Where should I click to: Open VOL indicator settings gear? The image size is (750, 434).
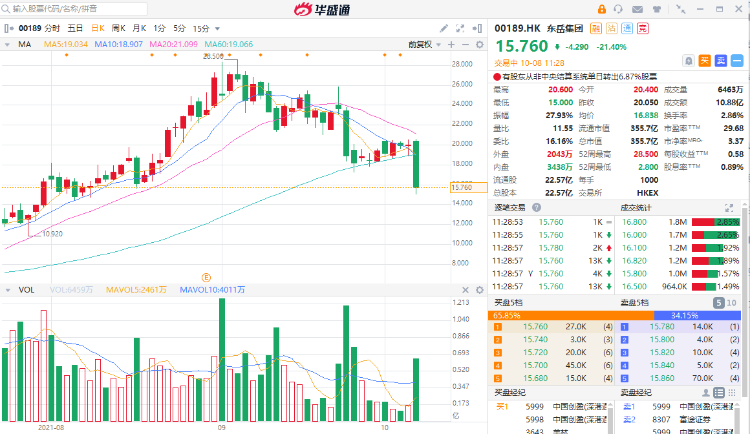click(479, 290)
